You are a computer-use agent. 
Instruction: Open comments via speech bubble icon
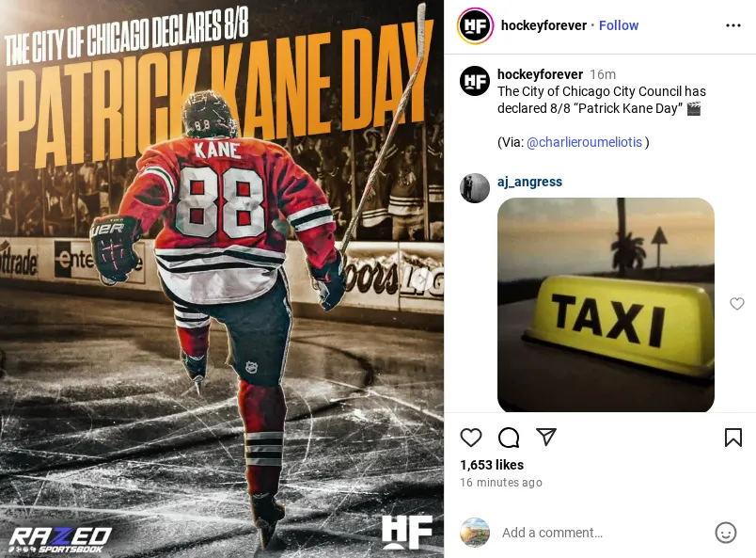point(508,438)
